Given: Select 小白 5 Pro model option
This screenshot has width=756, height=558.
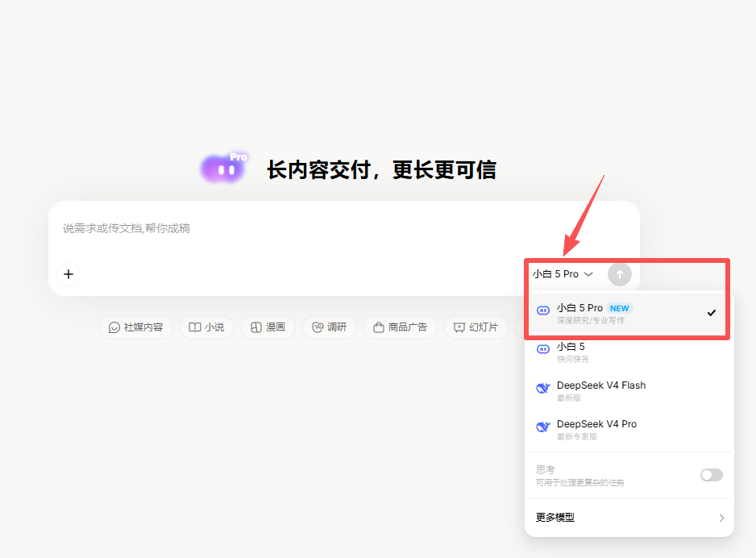Looking at the screenshot, I should (x=627, y=314).
